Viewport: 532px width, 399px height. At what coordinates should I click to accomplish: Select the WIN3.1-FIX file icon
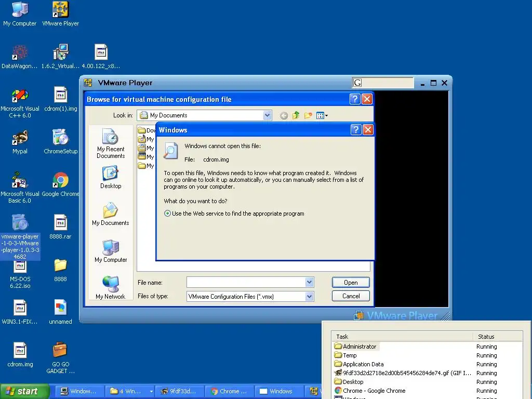click(20, 312)
